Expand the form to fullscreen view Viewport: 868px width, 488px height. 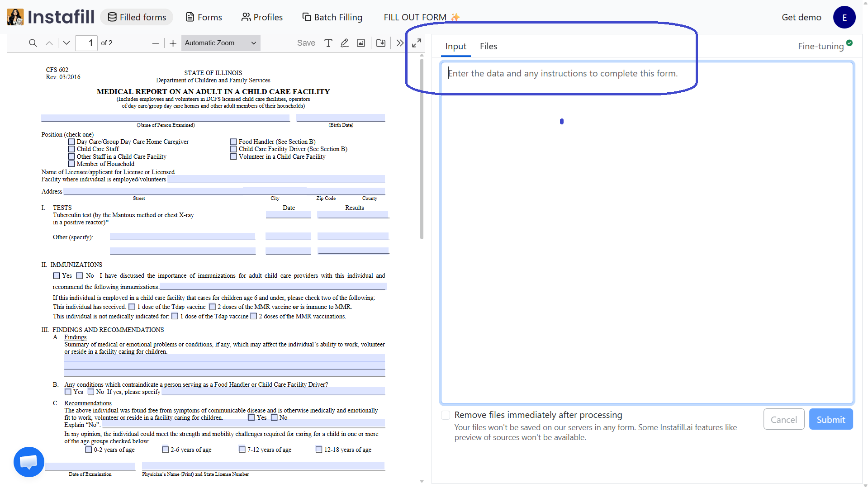[x=416, y=43]
